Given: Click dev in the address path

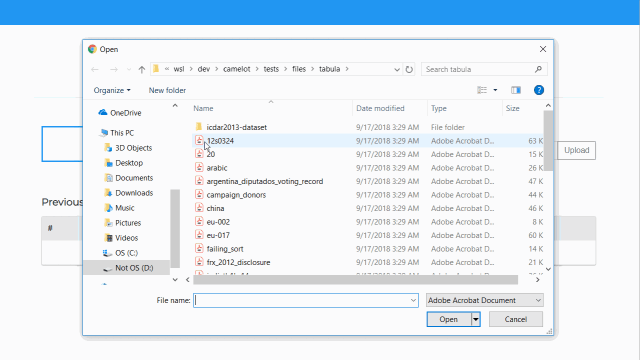Looking at the screenshot, I should pyautogui.click(x=204, y=69).
